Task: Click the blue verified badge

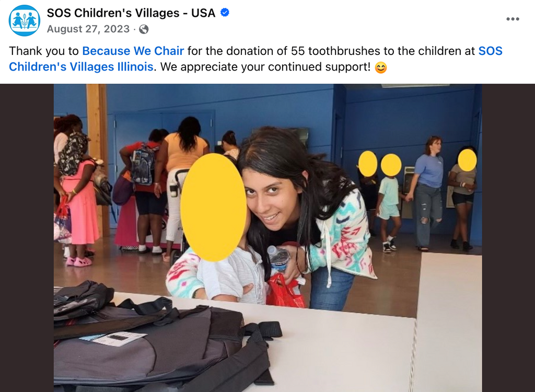Action: coord(225,13)
